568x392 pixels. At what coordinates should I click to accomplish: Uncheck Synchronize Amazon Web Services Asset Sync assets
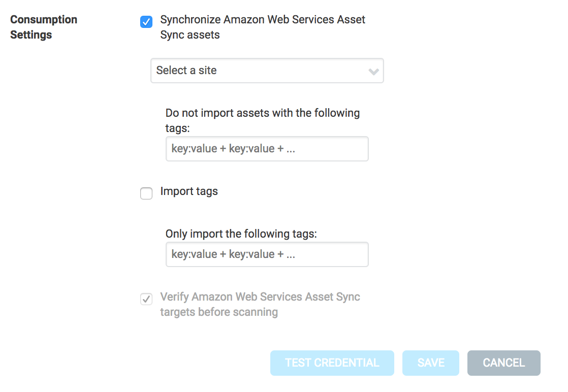click(146, 22)
